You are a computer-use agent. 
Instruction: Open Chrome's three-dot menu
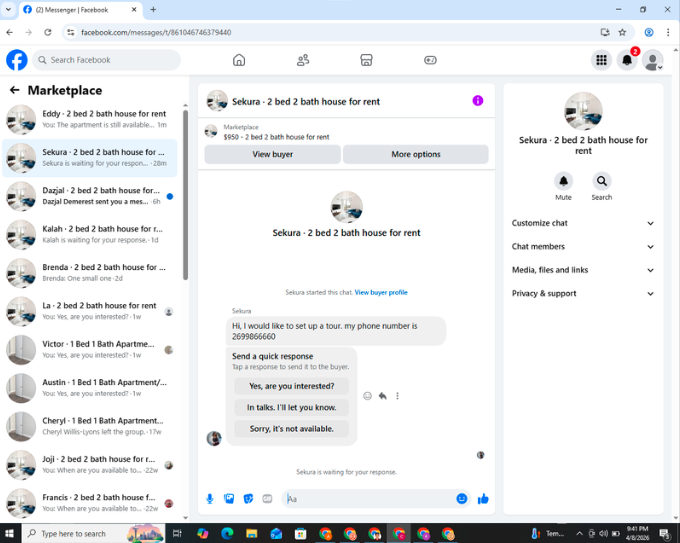click(668, 32)
